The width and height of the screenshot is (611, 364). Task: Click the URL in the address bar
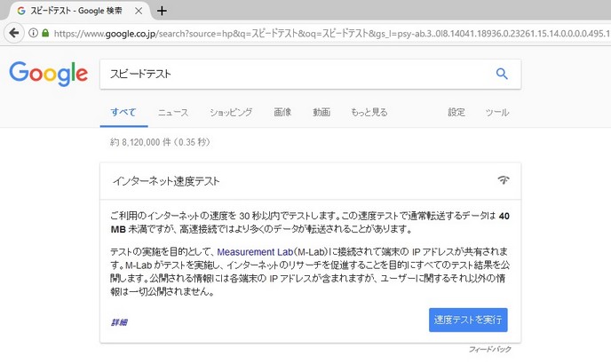[331, 34]
